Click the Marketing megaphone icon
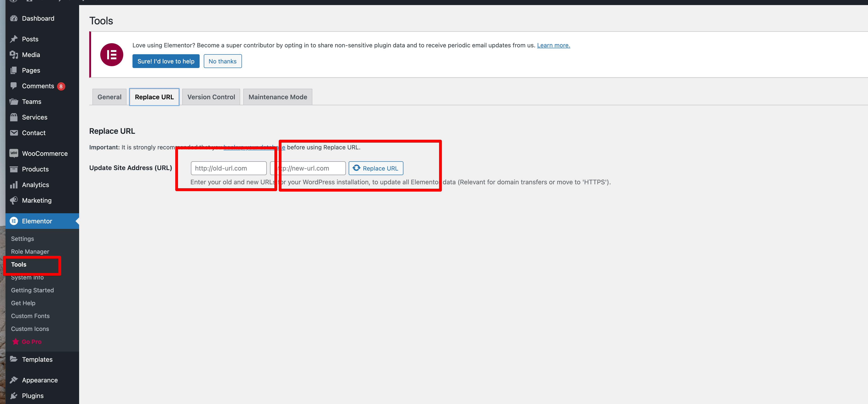This screenshot has width=868, height=404. [14, 200]
